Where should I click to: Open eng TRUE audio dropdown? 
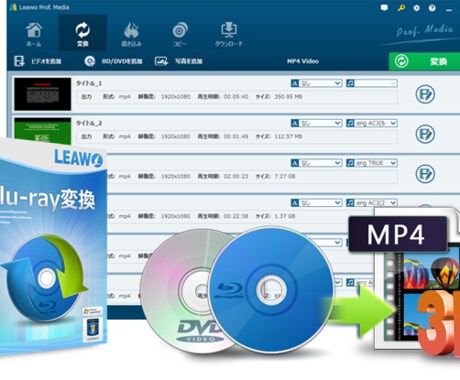click(372, 163)
